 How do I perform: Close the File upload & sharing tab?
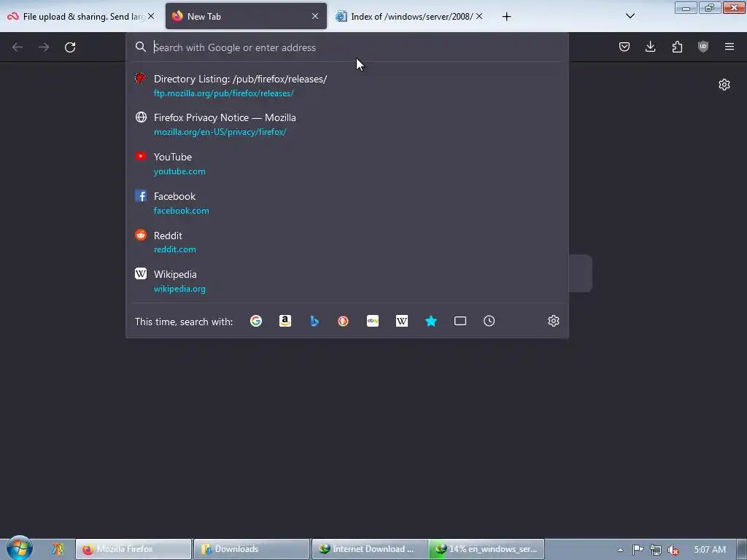click(150, 16)
